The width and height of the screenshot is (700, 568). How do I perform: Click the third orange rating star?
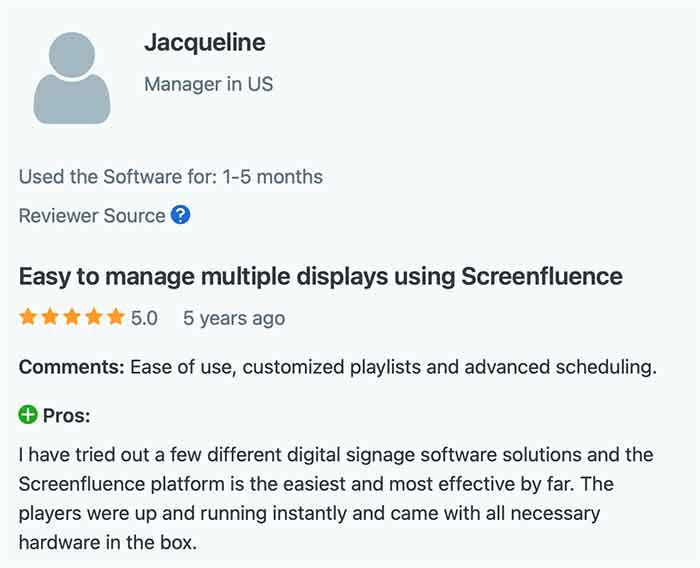pos(73,318)
